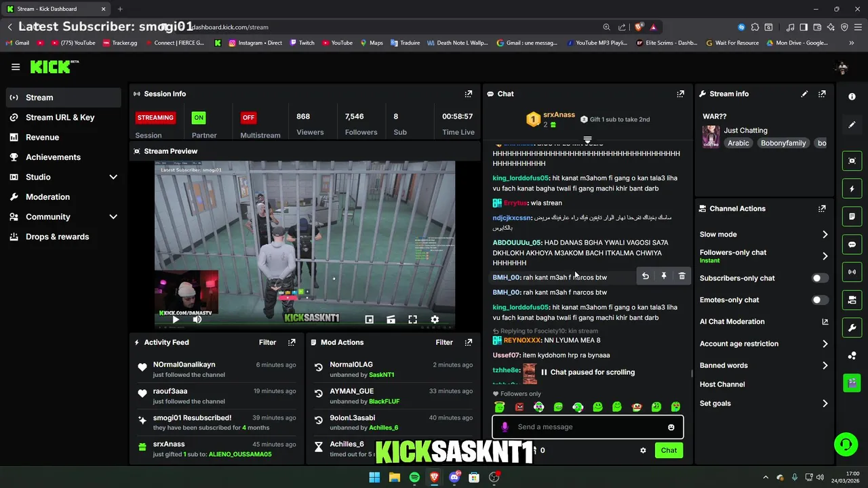Open the hamburger menu beside Kick logo

coord(16,66)
